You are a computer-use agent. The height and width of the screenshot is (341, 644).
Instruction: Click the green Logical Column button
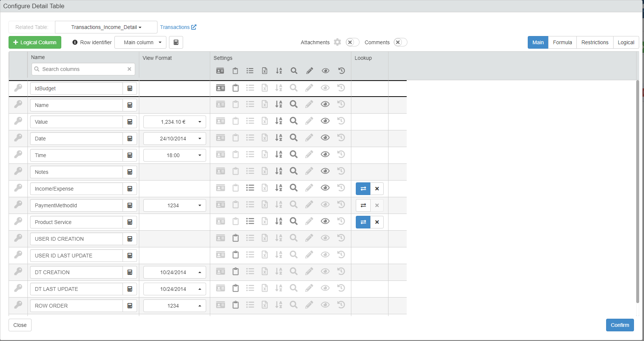[35, 42]
